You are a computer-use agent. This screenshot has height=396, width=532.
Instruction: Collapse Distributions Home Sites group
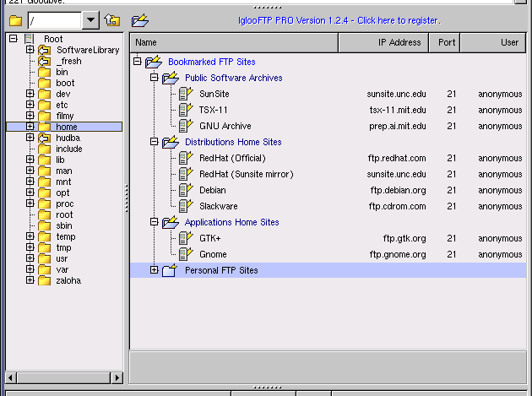pyautogui.click(x=154, y=142)
